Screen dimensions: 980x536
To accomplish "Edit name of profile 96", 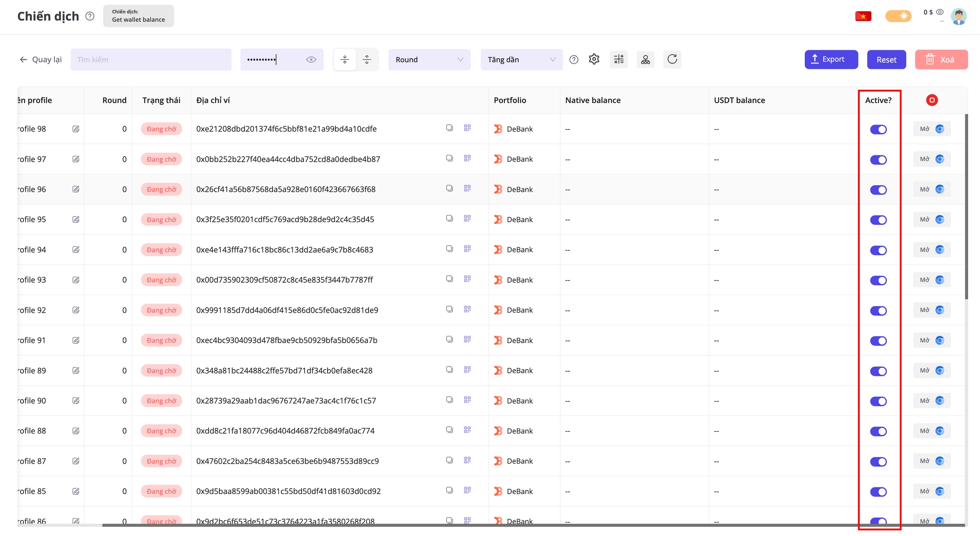I will 76,189.
